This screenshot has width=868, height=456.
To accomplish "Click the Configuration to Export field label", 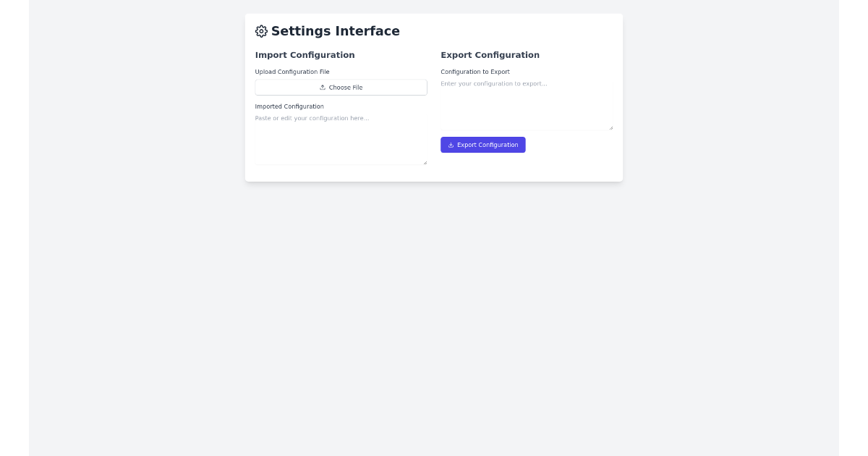I will pyautogui.click(x=475, y=72).
